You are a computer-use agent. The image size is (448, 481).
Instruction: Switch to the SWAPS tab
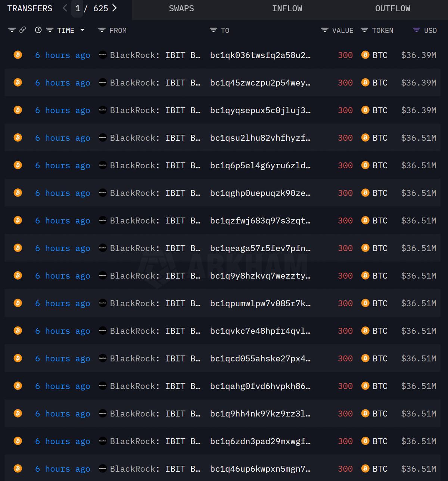click(181, 9)
